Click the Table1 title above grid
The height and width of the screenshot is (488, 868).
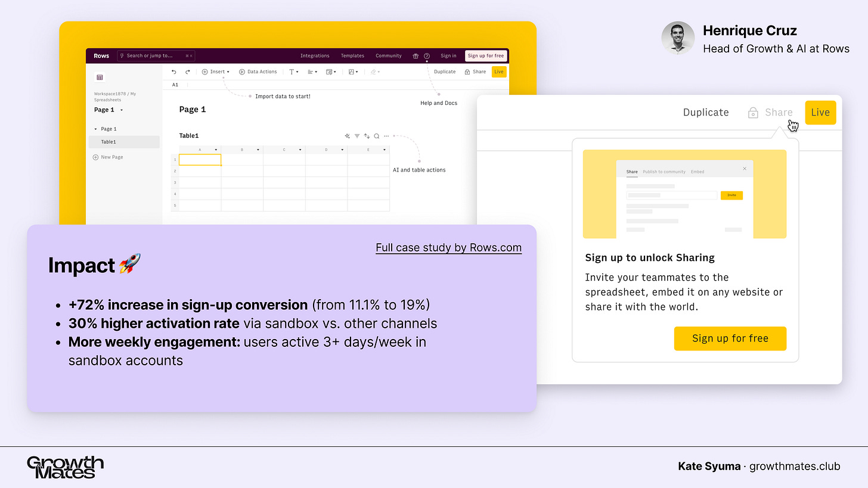(189, 136)
